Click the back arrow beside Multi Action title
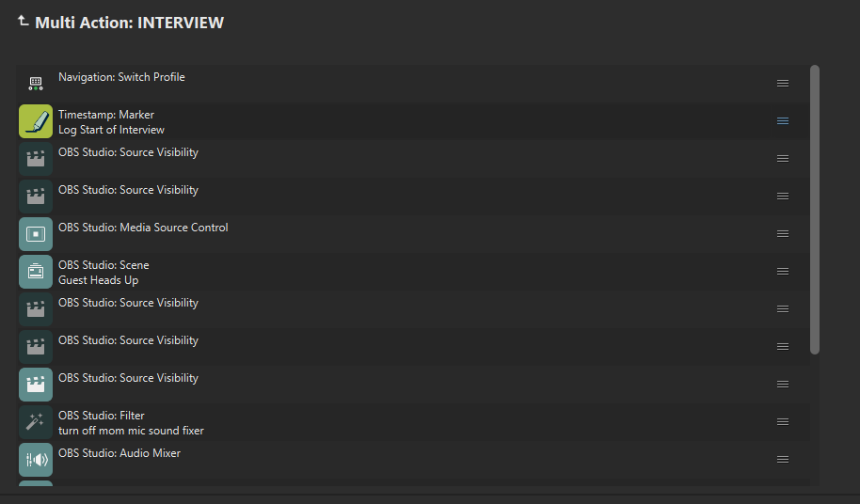The image size is (860, 504). pyautogui.click(x=23, y=22)
